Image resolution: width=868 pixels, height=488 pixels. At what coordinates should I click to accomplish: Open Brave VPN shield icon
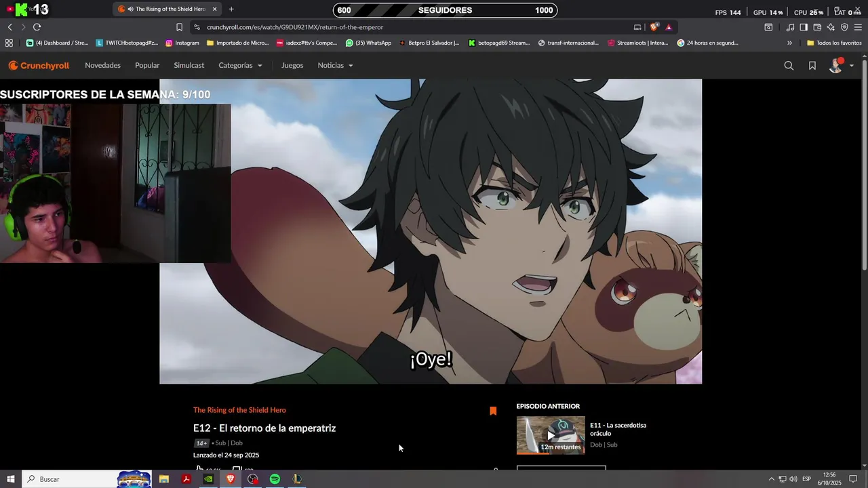pyautogui.click(x=844, y=27)
